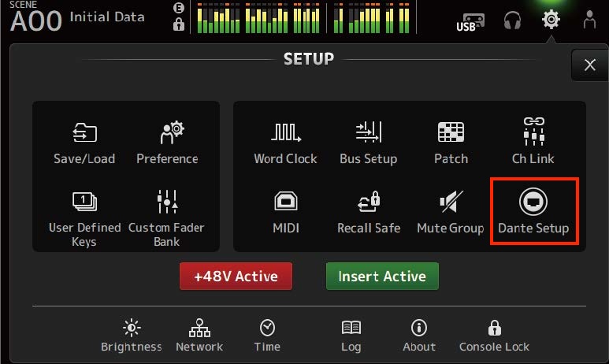Toggle the +48V Active button
Viewport: 609px width, 364px height.
[236, 277]
